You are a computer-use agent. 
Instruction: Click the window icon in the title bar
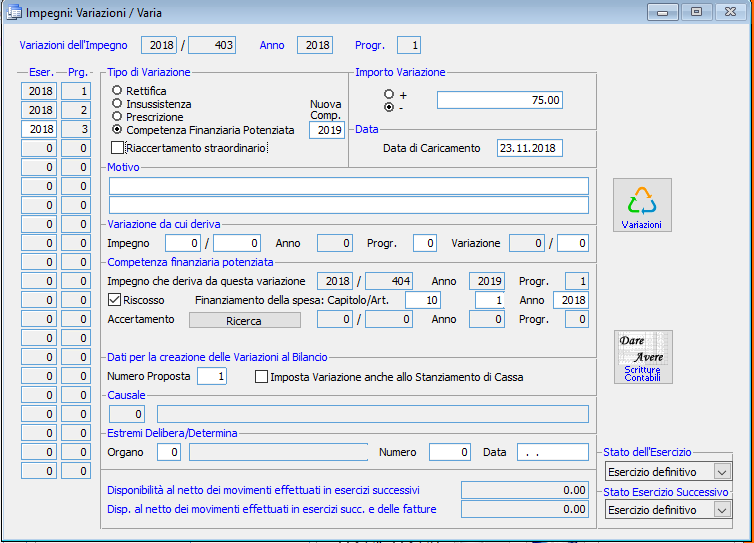point(13,13)
